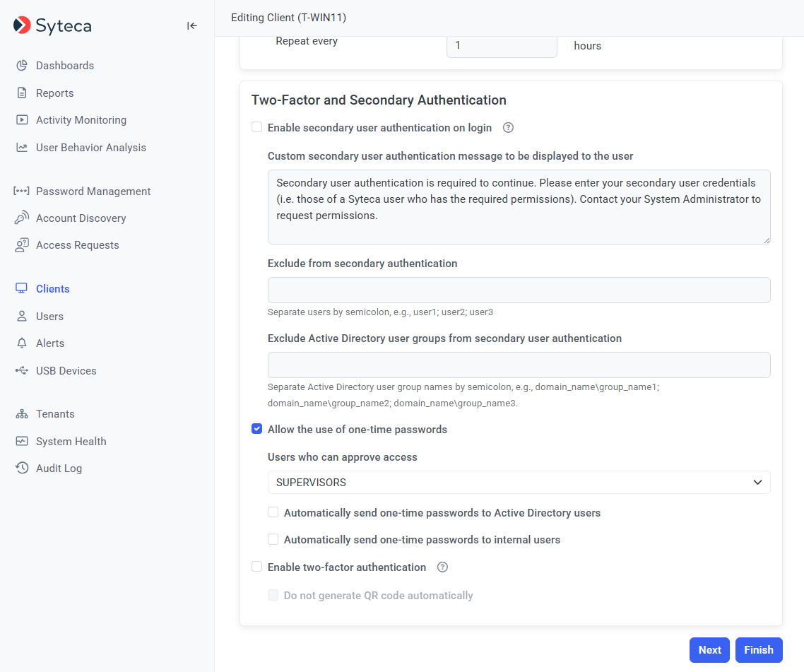Click the Dashboards pie chart icon

point(22,66)
